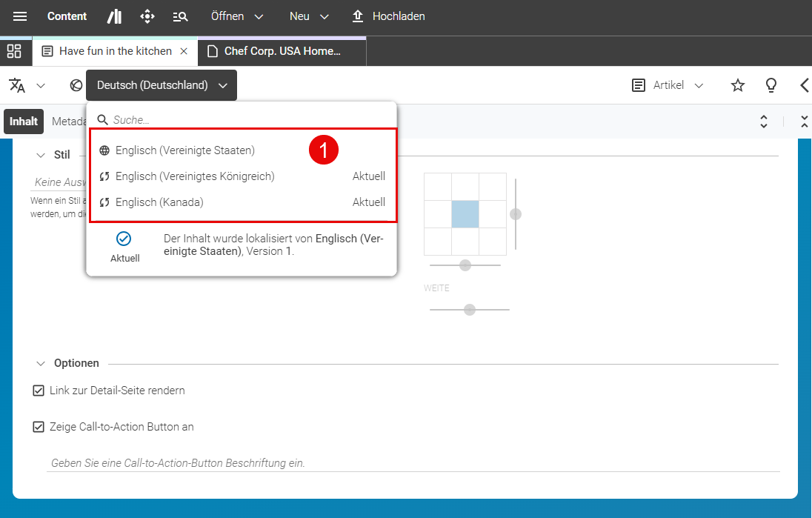
Task: Open the hamburger main menu
Action: 20,16
